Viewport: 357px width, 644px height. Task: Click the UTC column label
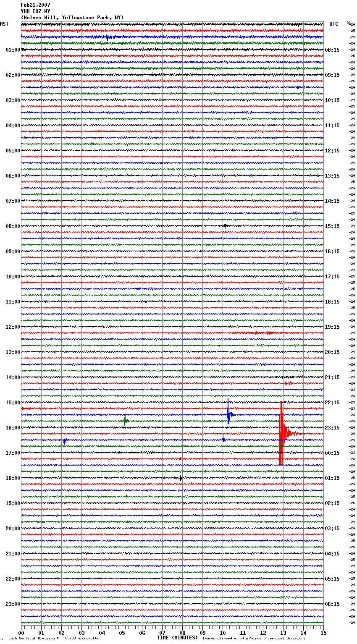(x=333, y=24)
